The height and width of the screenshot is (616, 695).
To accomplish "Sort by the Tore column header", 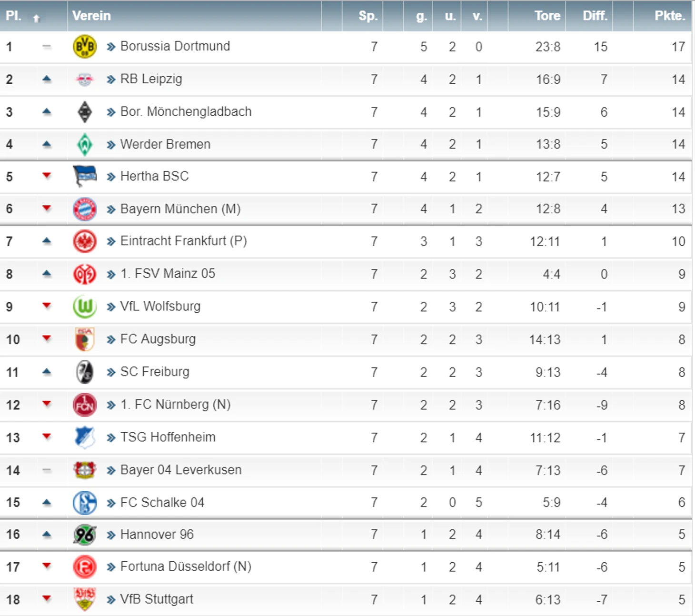I will coord(547,16).
